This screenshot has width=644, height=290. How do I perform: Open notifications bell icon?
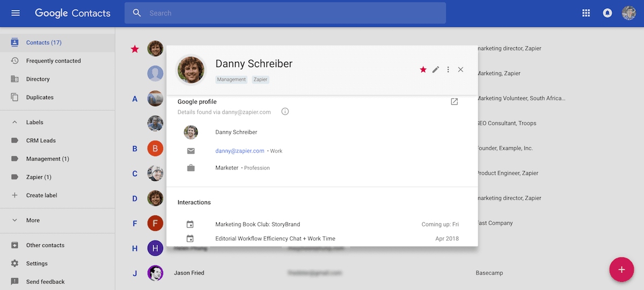[608, 13]
